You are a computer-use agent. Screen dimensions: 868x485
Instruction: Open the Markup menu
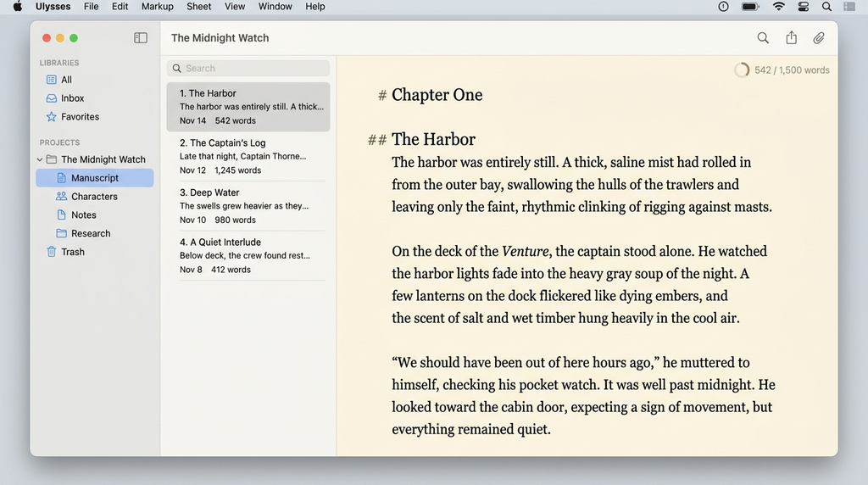(157, 7)
